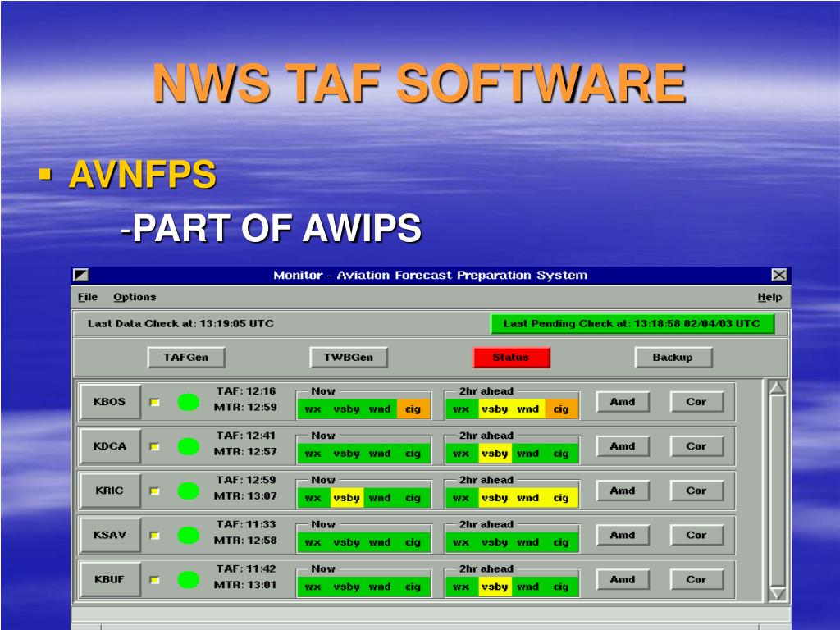This screenshot has height=630, width=840.
Task: Click Cor button in KRIC row
Action: (x=696, y=491)
